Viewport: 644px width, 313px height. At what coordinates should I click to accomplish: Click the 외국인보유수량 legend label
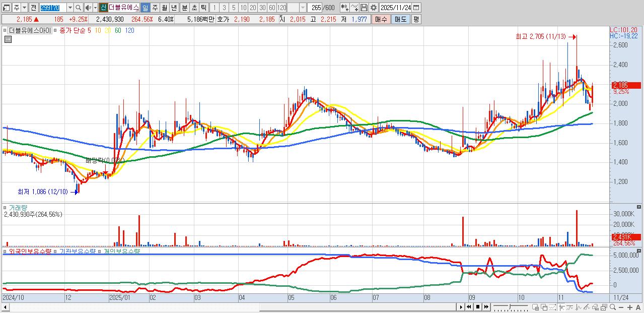point(30,251)
